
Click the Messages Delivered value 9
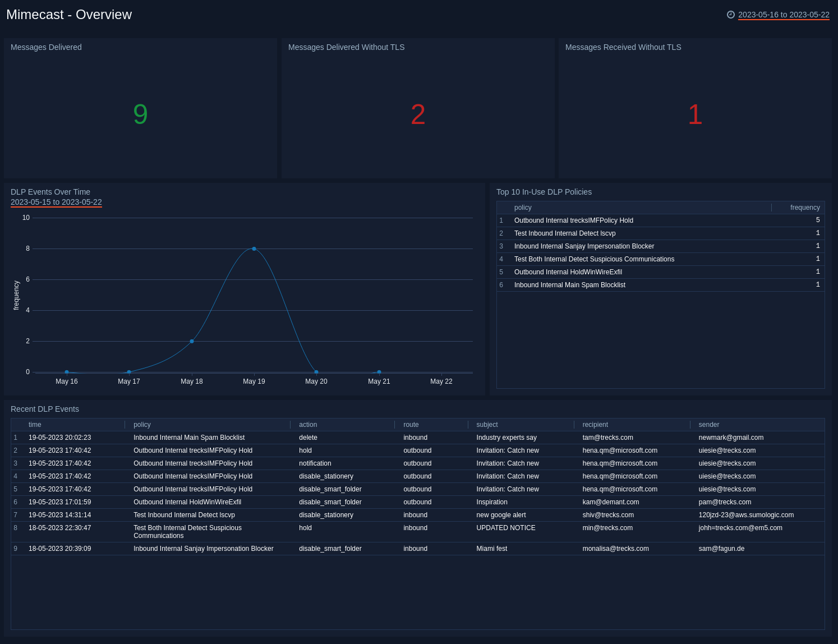click(x=141, y=114)
